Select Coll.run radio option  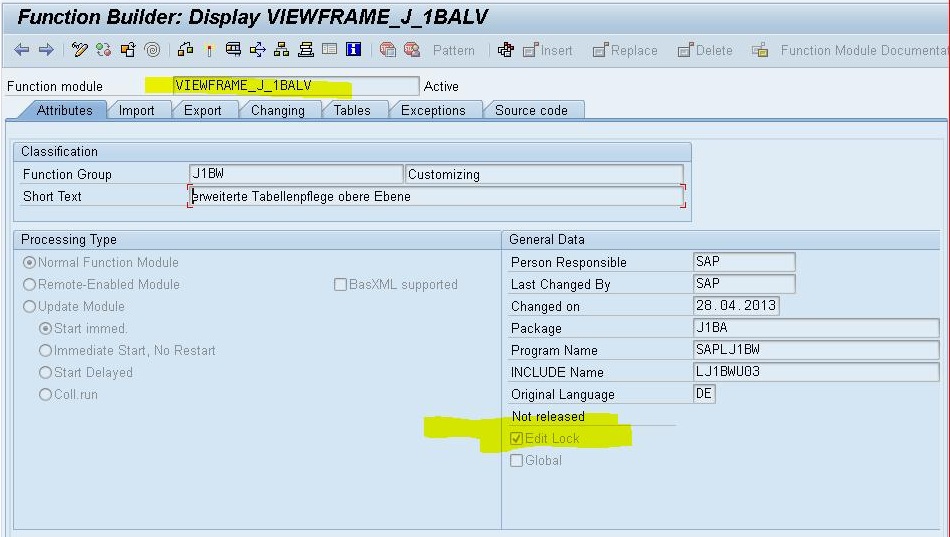coord(45,395)
